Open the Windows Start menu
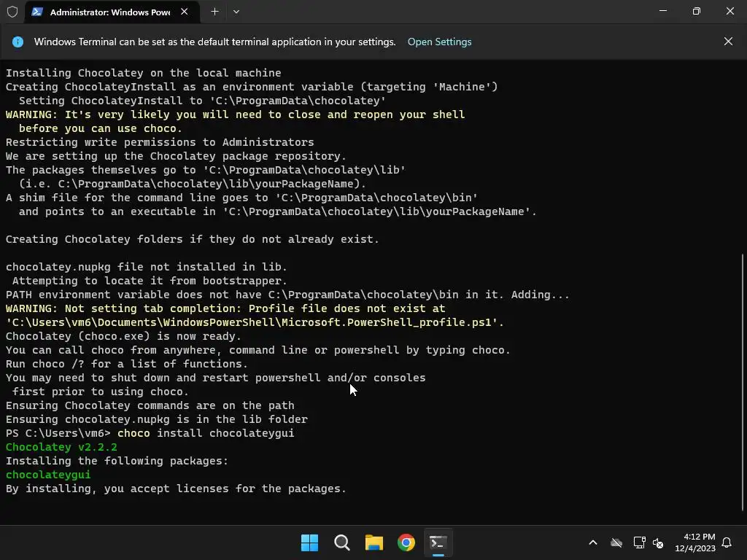Image resolution: width=747 pixels, height=560 pixels. click(x=309, y=542)
